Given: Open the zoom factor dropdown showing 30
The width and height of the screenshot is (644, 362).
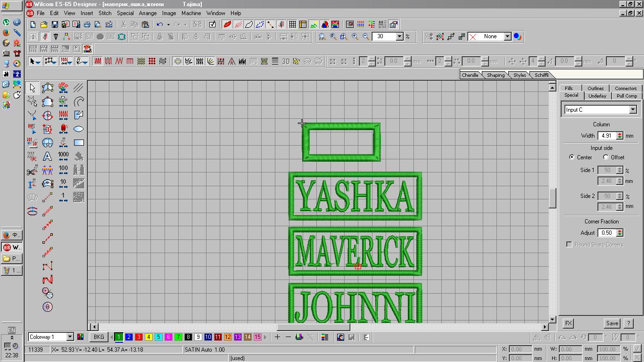Looking at the screenshot, I should [399, 37].
